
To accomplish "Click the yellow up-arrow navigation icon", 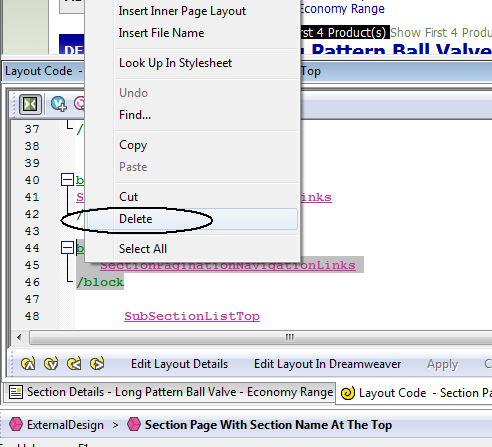I will click(x=28, y=364).
